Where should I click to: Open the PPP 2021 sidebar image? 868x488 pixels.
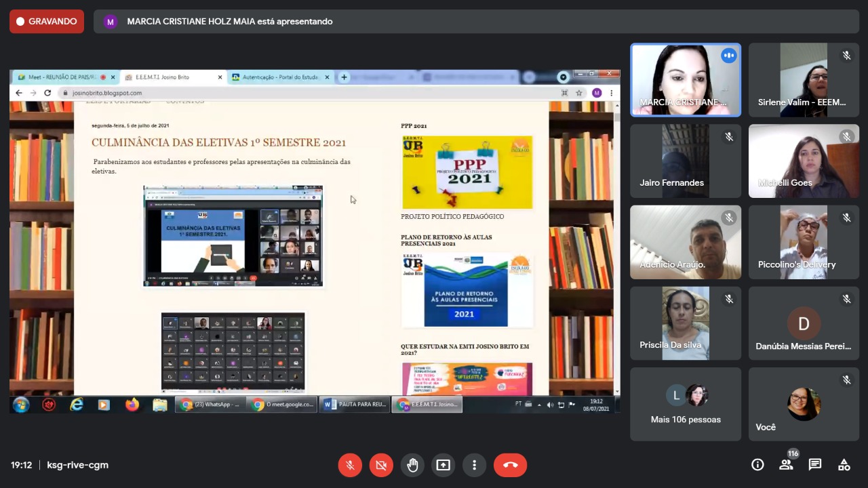click(x=467, y=172)
